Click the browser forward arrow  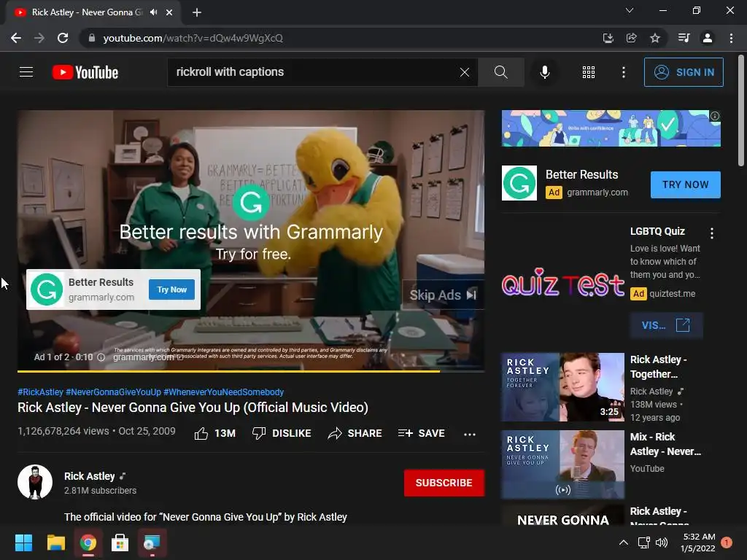(x=39, y=38)
